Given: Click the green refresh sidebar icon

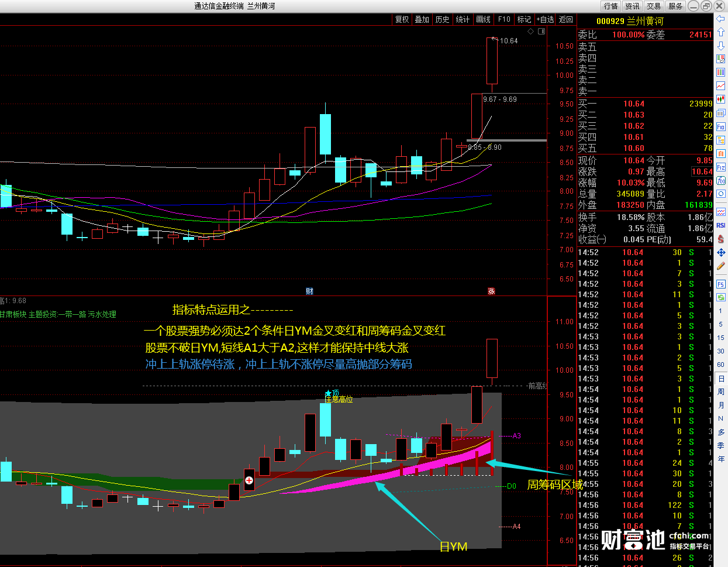Looking at the screenshot, I should tap(721, 297).
